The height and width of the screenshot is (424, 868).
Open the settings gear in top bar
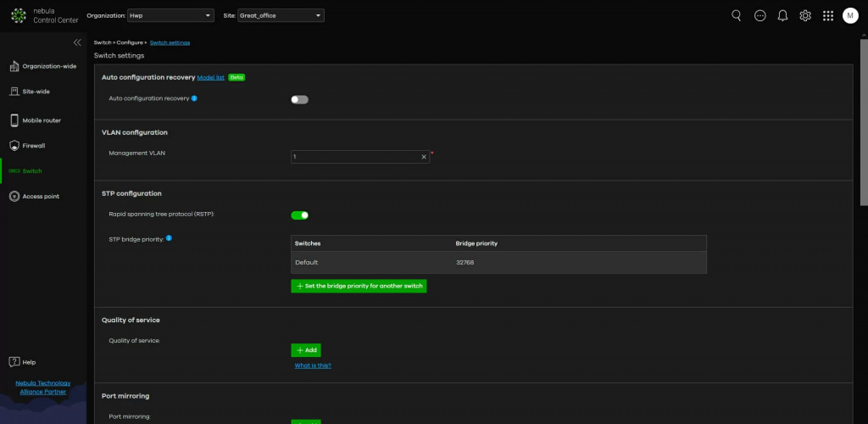pos(805,15)
